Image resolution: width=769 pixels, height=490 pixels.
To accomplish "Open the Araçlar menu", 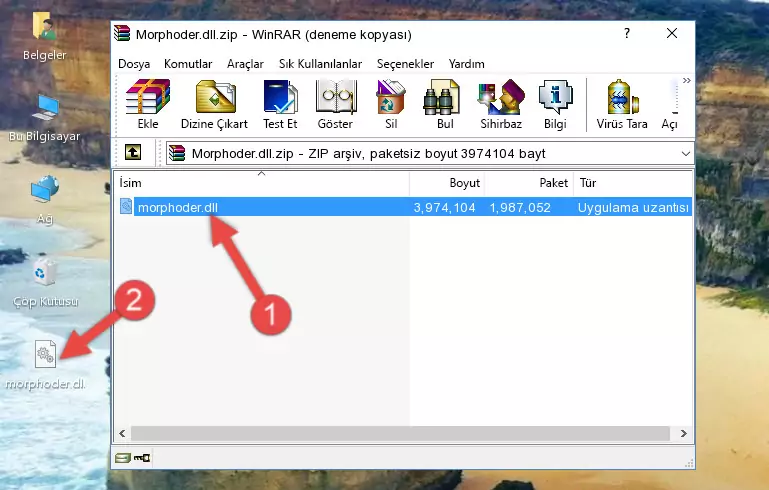I will point(245,64).
